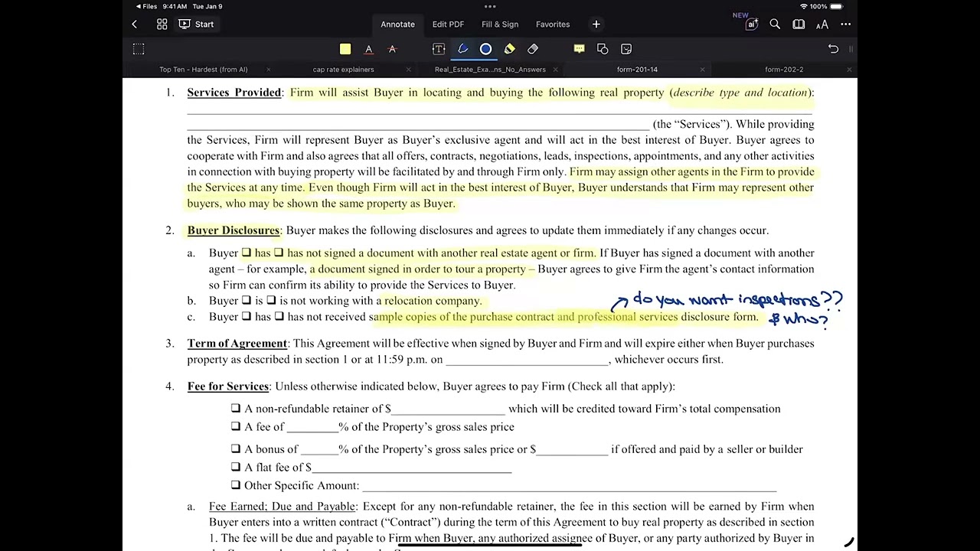Image resolution: width=980 pixels, height=551 pixels.
Task: Open the search magnifier
Action: coord(775,24)
